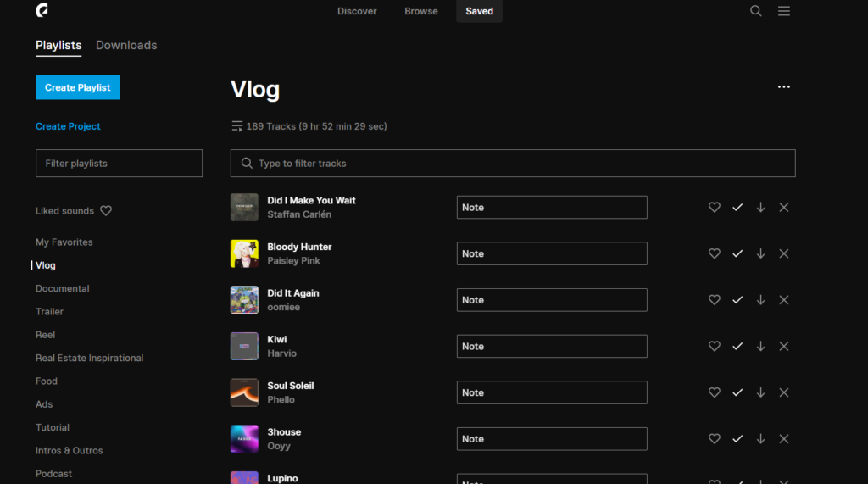The image size is (868, 484).
Task: Click Note field for Soul Soleil
Action: (x=552, y=392)
